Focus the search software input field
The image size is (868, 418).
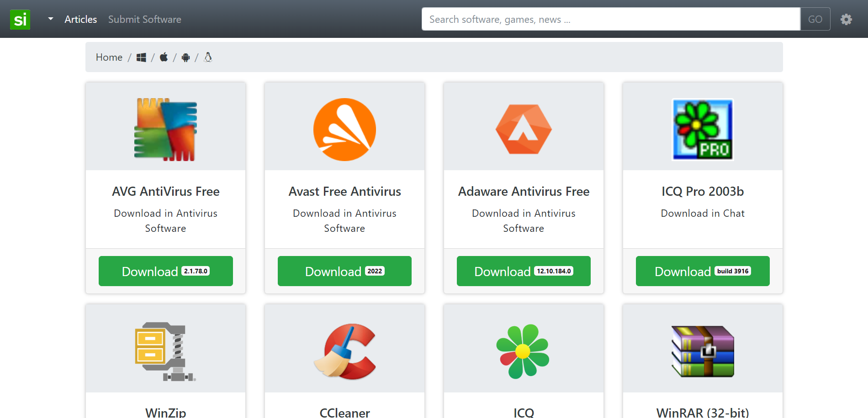pyautogui.click(x=611, y=19)
